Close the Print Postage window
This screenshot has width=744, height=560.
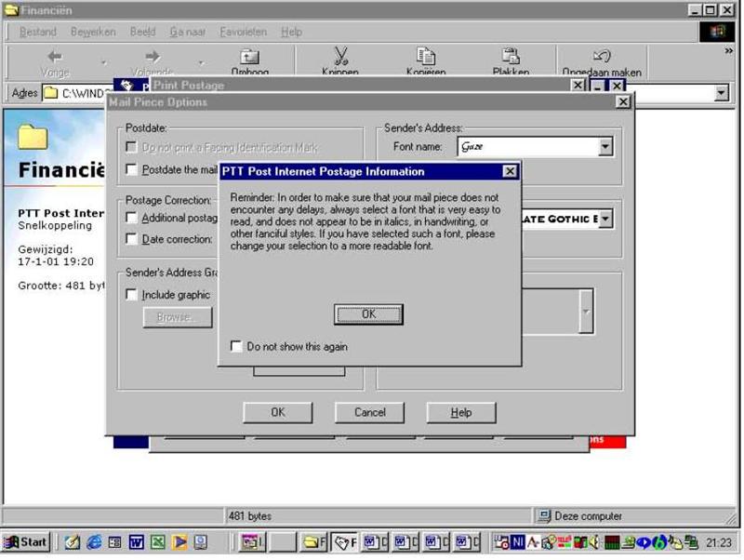(578, 85)
